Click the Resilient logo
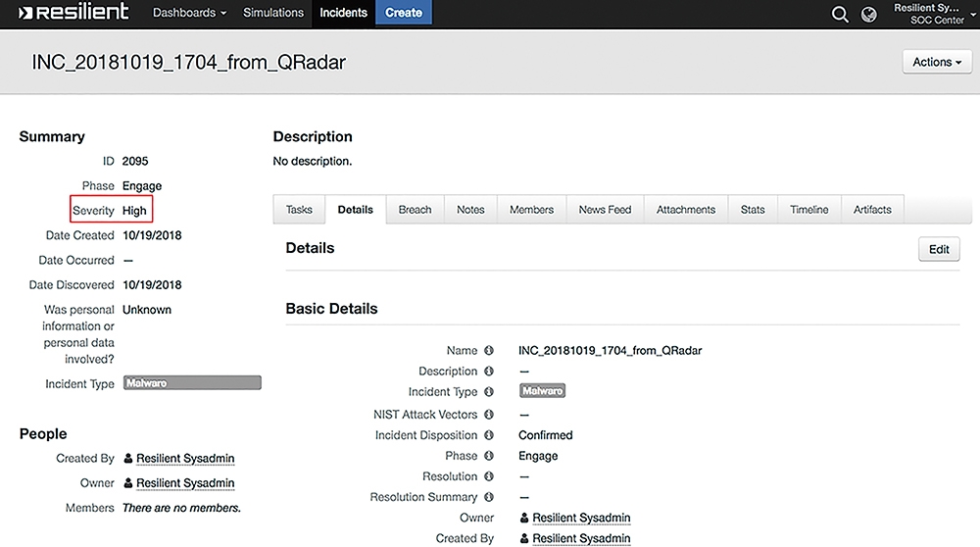This screenshot has height=547, width=980. [73, 12]
